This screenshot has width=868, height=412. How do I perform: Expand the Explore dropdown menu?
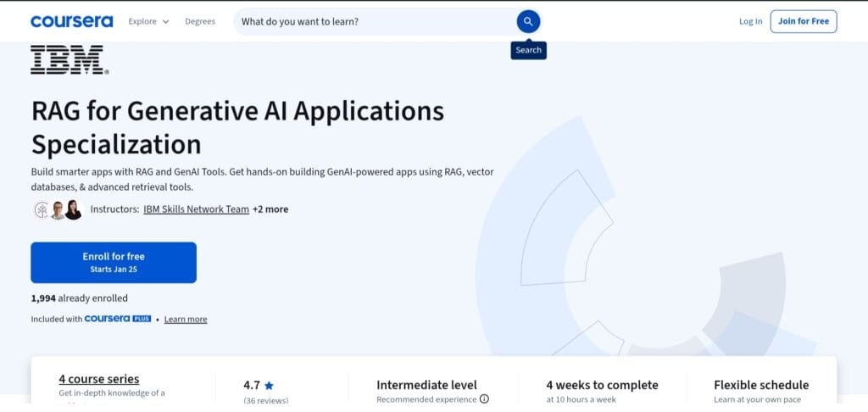pyautogui.click(x=149, y=21)
